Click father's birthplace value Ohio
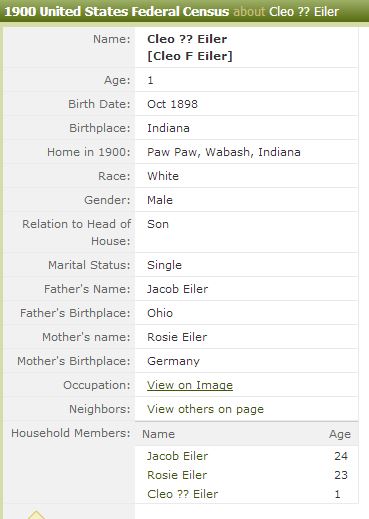Image resolution: width=369 pixels, height=519 pixels. pos(160,313)
